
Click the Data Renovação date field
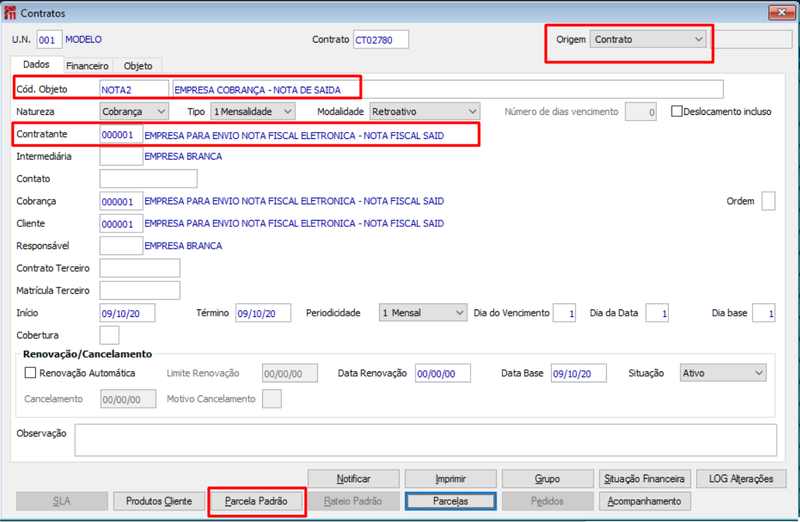click(443, 373)
